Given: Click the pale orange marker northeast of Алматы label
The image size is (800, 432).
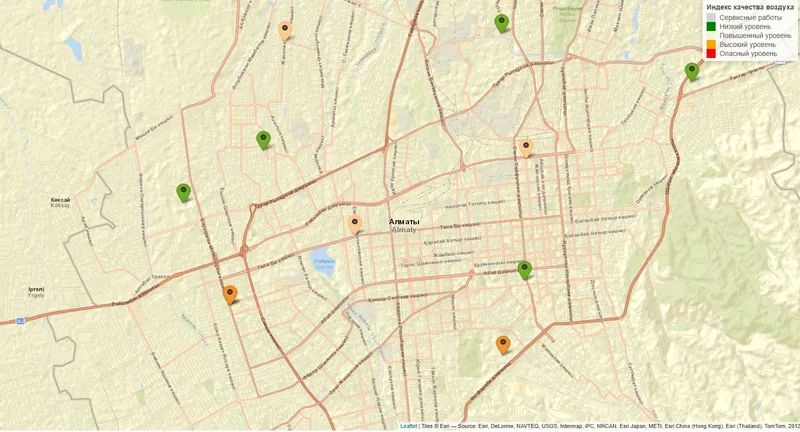Looking at the screenshot, I should point(526,148).
